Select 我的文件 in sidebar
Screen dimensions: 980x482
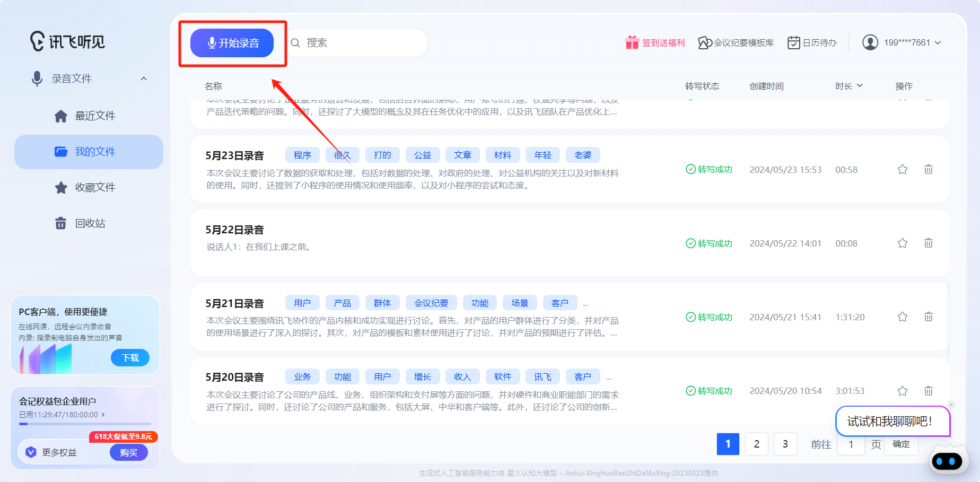pos(89,152)
